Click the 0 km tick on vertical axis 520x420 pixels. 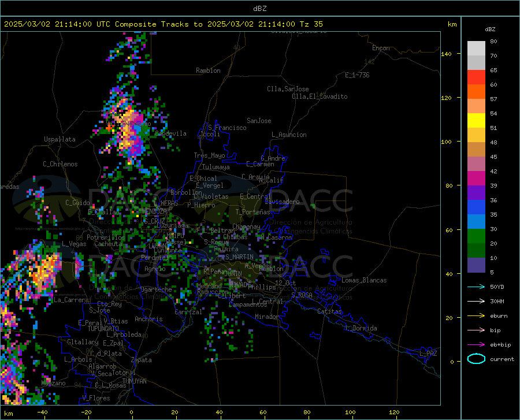coord(452,362)
